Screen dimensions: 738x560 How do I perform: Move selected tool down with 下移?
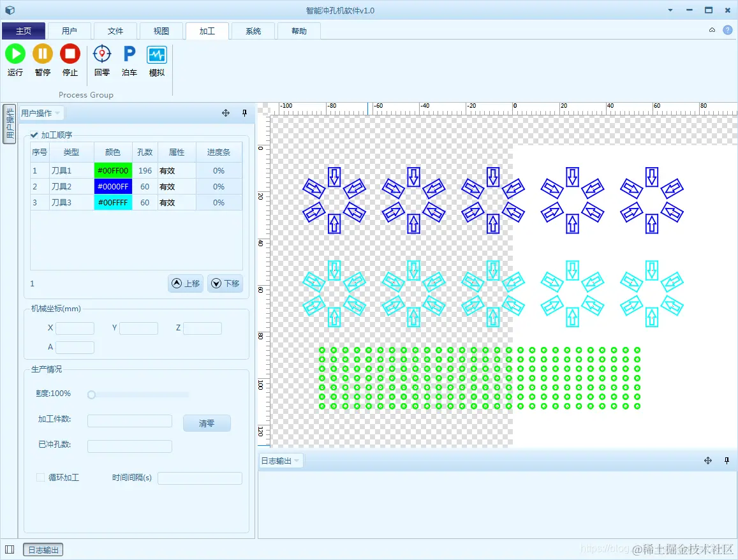tap(225, 283)
